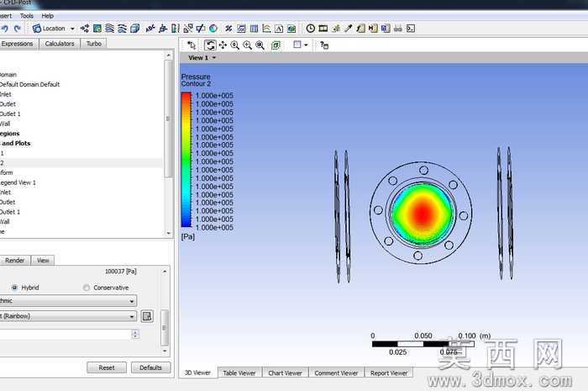The height and width of the screenshot is (391, 588).
Task: Switch to the Turbo tab
Action: [x=94, y=44]
